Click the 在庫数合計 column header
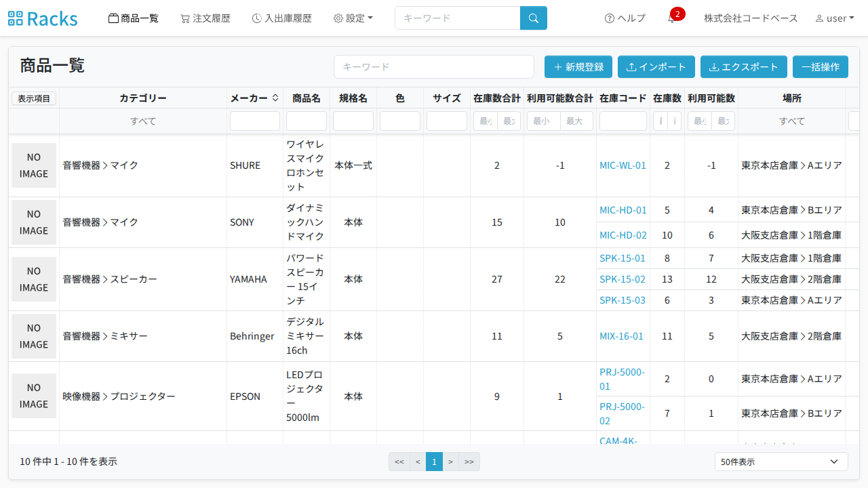The width and height of the screenshot is (868, 488). tap(497, 98)
